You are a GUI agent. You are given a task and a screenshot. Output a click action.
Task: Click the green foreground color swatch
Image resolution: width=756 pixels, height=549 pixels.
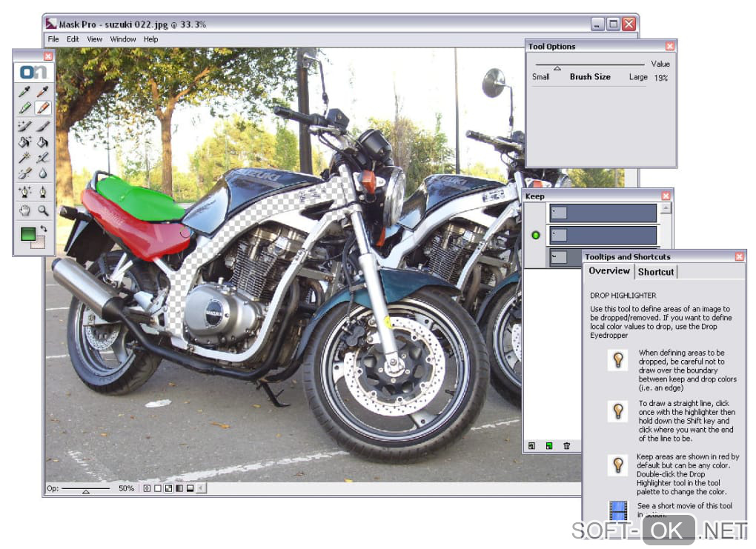click(x=27, y=234)
